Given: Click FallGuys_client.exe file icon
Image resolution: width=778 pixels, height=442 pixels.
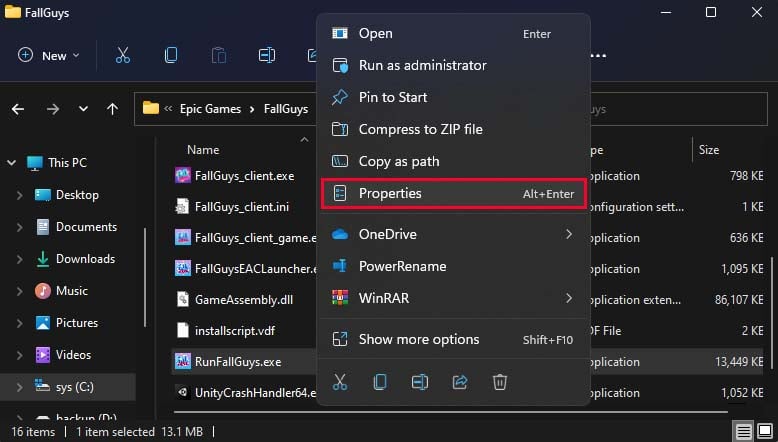Looking at the screenshot, I should (183, 176).
